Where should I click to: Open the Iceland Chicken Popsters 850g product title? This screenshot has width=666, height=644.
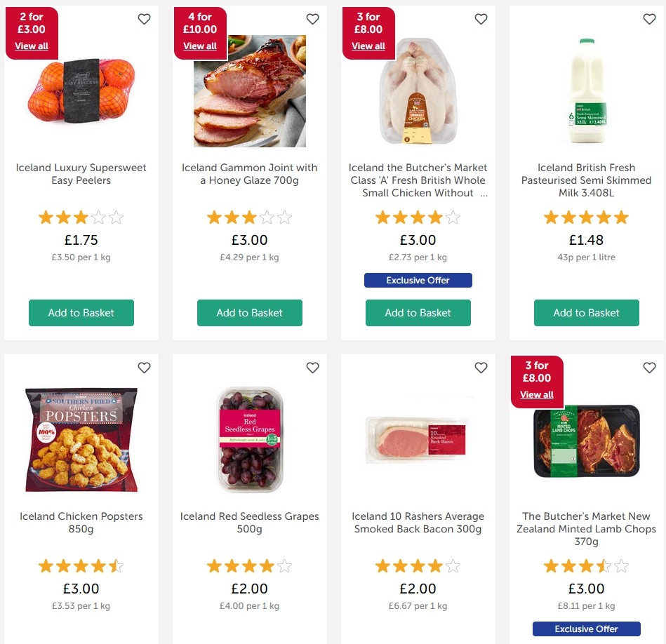click(81, 522)
